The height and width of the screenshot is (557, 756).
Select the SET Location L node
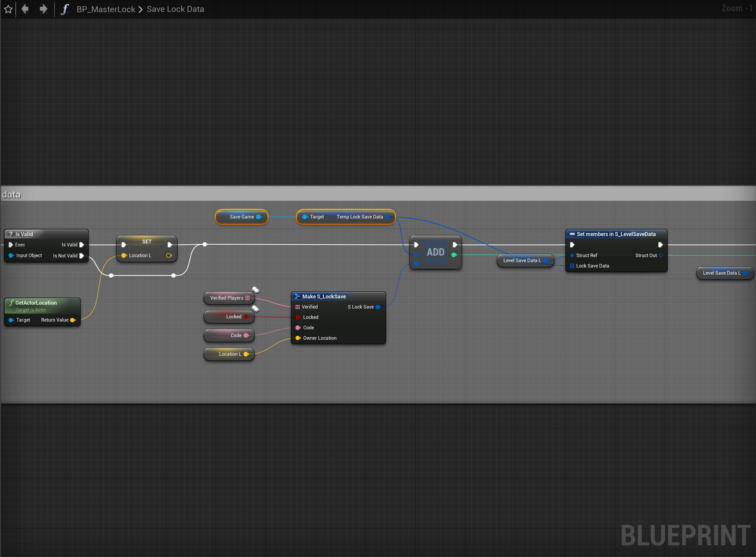pos(146,242)
